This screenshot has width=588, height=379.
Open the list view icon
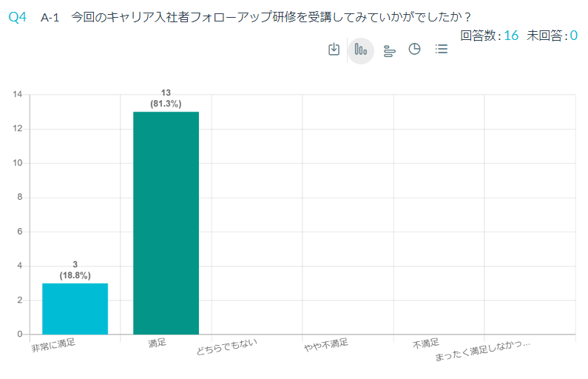(442, 49)
